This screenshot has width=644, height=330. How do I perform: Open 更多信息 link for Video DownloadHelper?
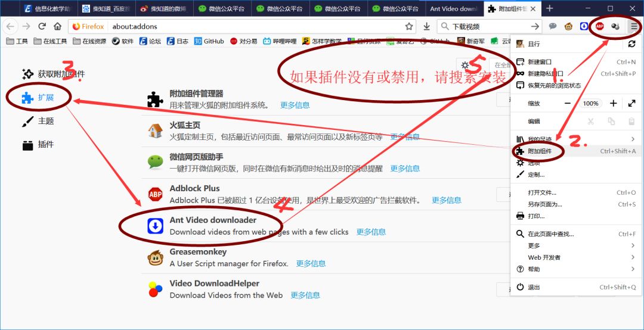pos(305,295)
